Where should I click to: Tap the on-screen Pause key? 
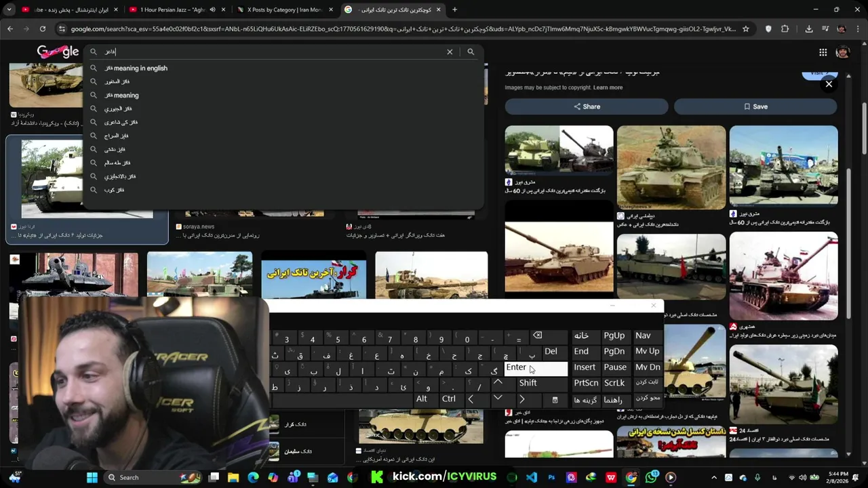click(615, 367)
